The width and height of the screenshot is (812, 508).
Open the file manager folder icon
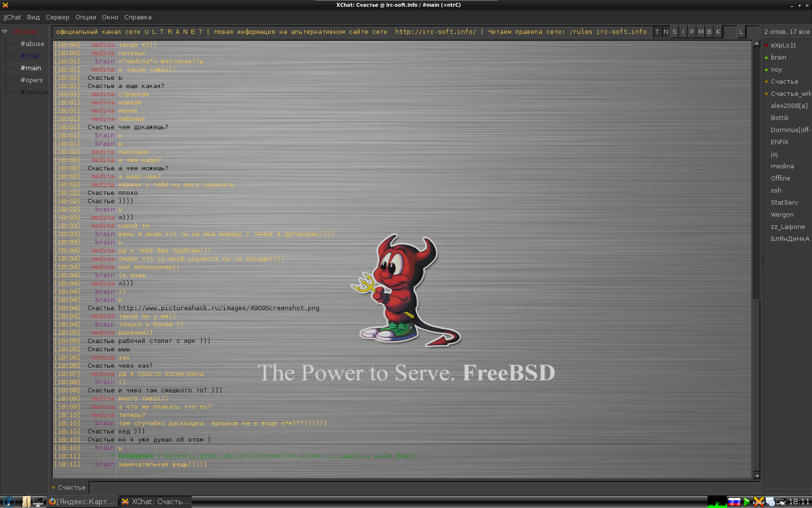tap(26, 502)
